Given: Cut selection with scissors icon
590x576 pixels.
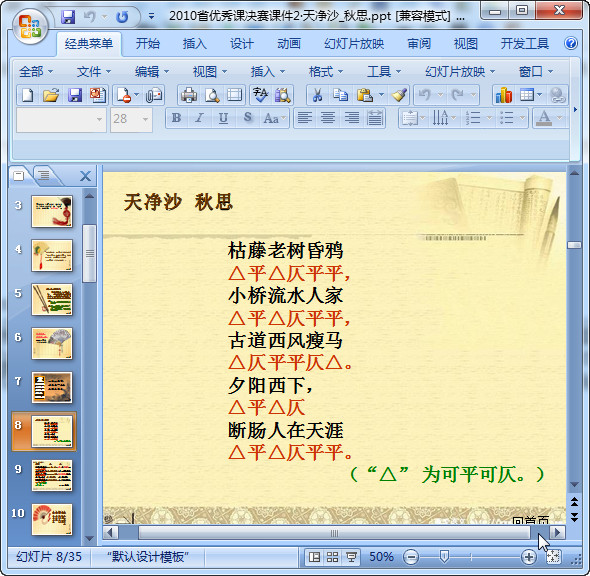Looking at the screenshot, I should coord(318,95).
